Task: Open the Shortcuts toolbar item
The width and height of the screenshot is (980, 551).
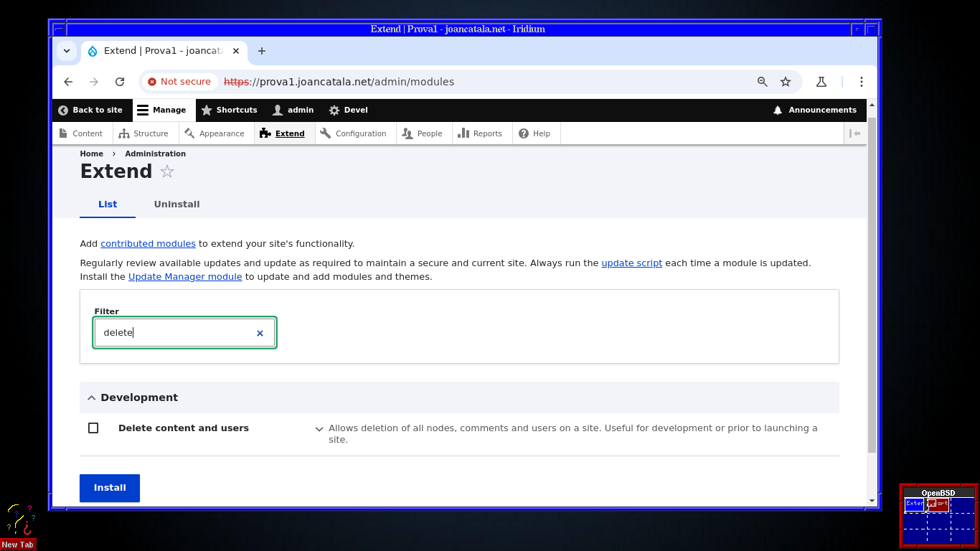Action: click(x=230, y=110)
